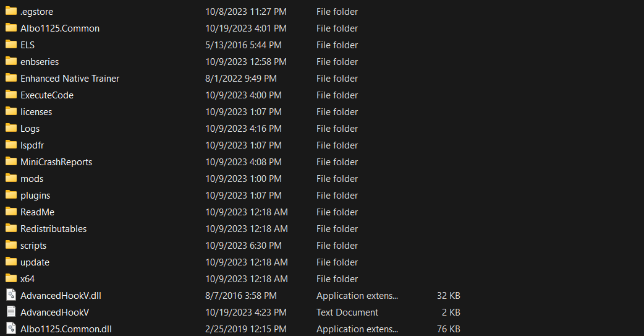Select the lspdfr folder icon
The image size is (644, 336).
[11, 145]
